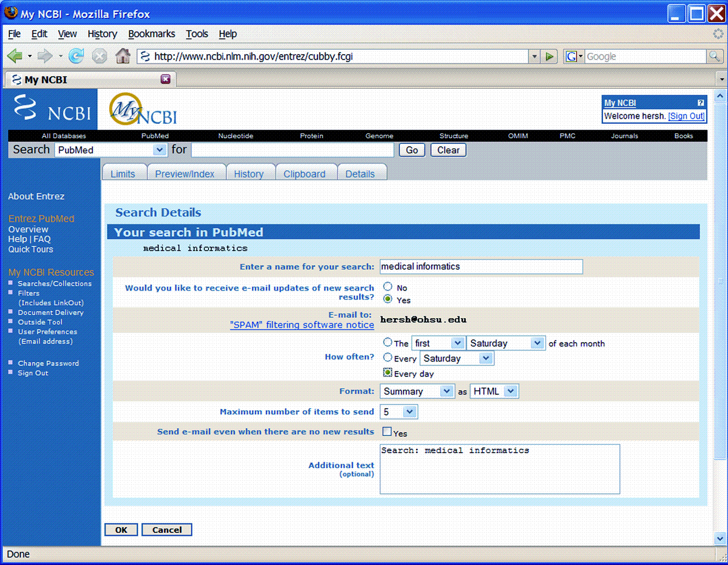Reload the page with the Refresh icon
This screenshot has height=565, width=728.
76,56
